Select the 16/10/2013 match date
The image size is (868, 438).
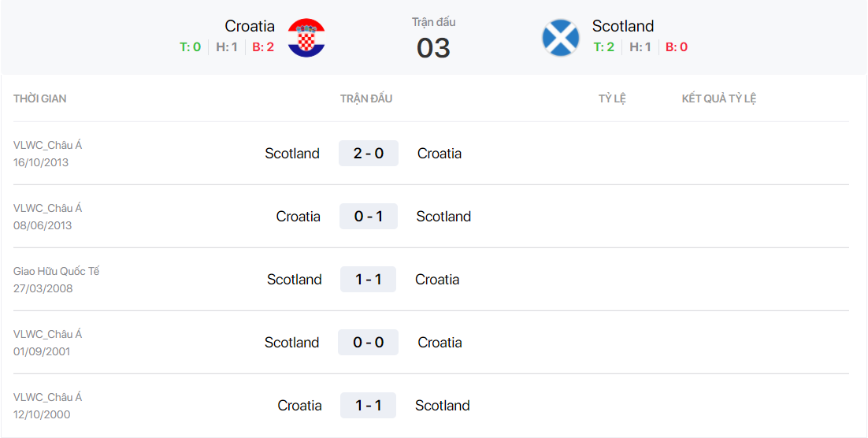41,163
